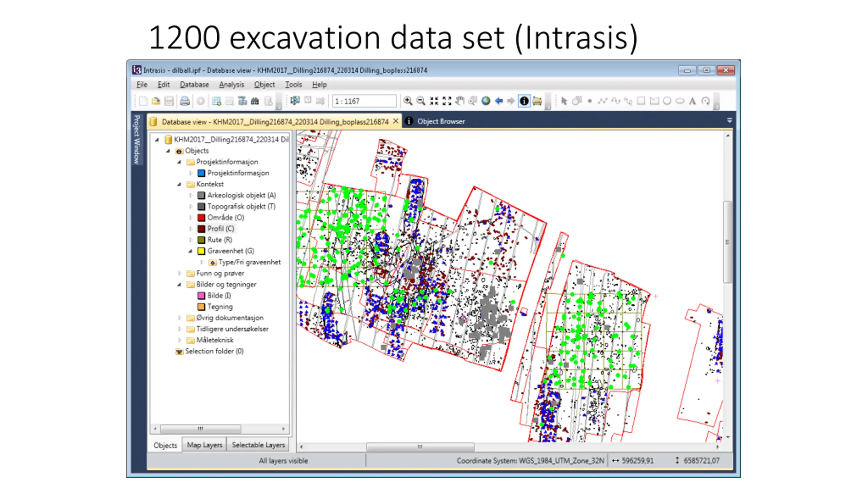Image resolution: width=868 pixels, height=488 pixels.
Task: Click the map horizontal scrollbar thumb
Action: click(420, 447)
